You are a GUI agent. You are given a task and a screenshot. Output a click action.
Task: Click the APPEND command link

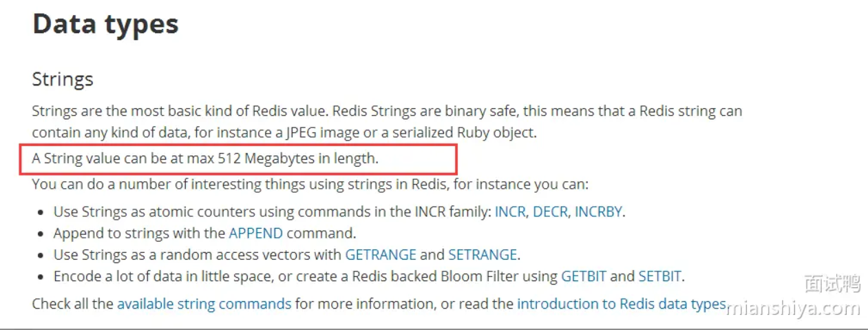[256, 233]
